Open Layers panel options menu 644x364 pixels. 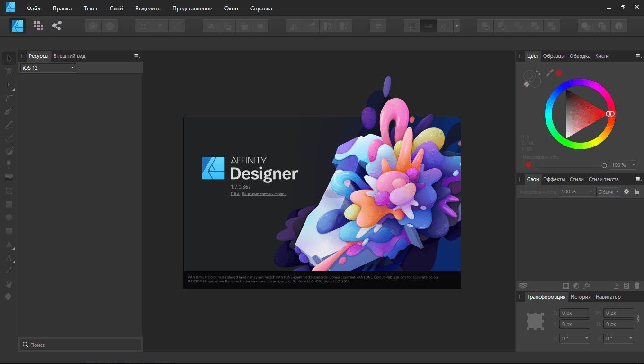pos(638,179)
